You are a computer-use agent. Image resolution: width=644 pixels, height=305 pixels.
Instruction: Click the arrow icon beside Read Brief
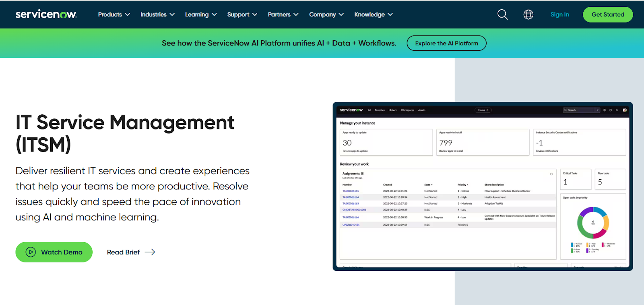150,252
